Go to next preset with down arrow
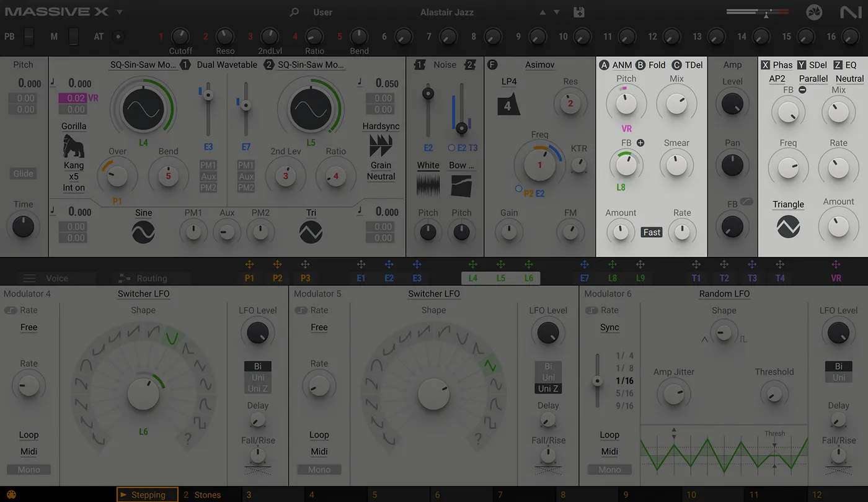The width and height of the screenshot is (868, 502). 557,12
